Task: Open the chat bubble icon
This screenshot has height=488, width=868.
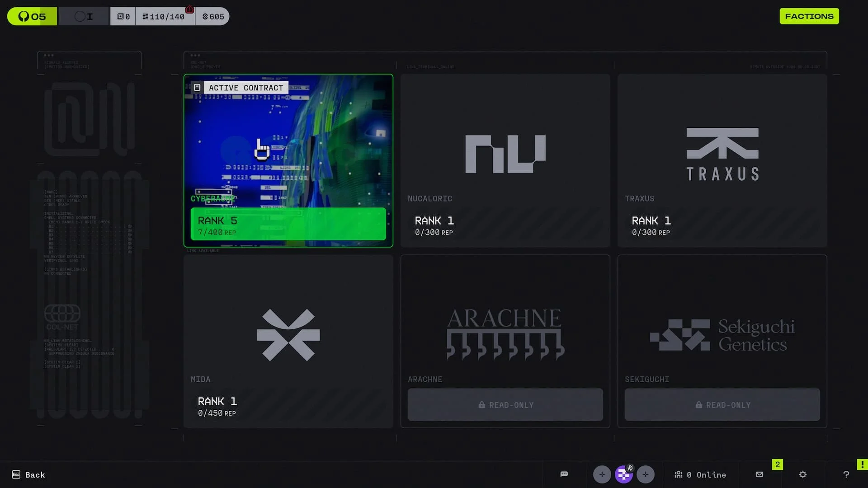Action: [x=564, y=474]
